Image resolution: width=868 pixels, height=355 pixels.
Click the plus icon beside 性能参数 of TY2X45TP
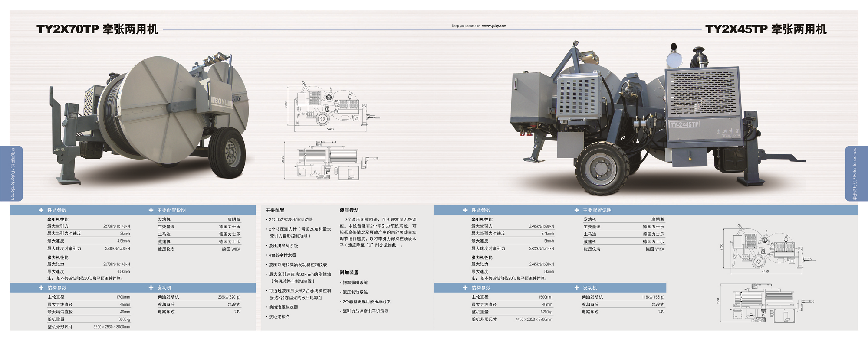pyautogui.click(x=465, y=210)
